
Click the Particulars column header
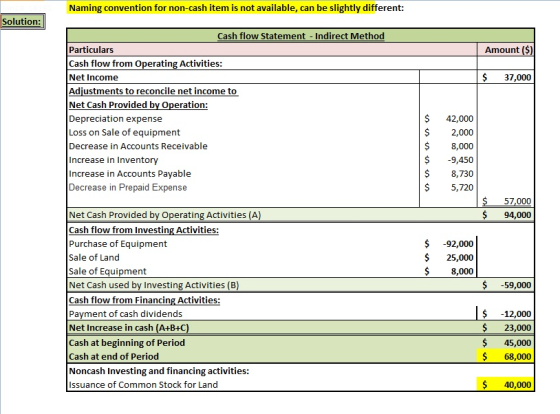272,50
